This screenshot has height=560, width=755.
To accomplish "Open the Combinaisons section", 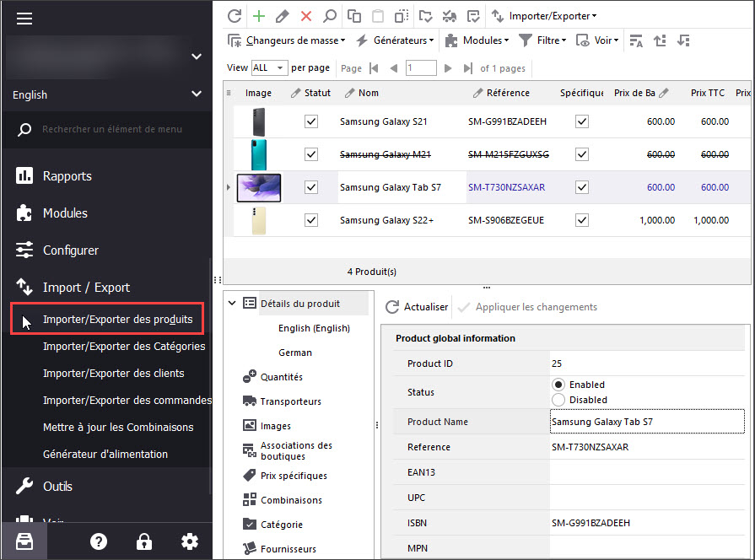I will coord(291,500).
